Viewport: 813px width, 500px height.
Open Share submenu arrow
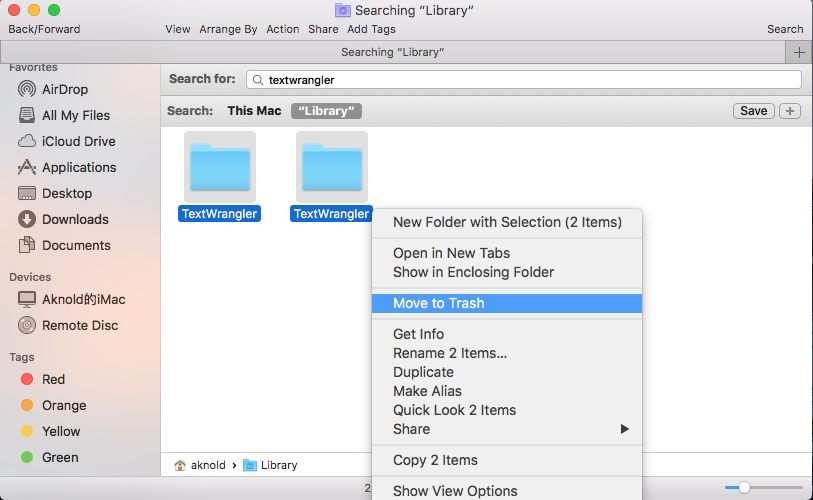pyautogui.click(x=625, y=429)
